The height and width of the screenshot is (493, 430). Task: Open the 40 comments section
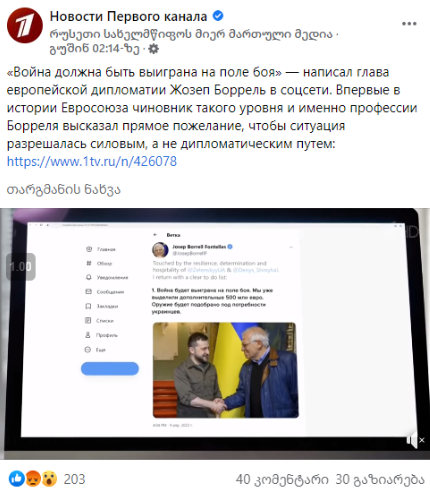(x=282, y=480)
